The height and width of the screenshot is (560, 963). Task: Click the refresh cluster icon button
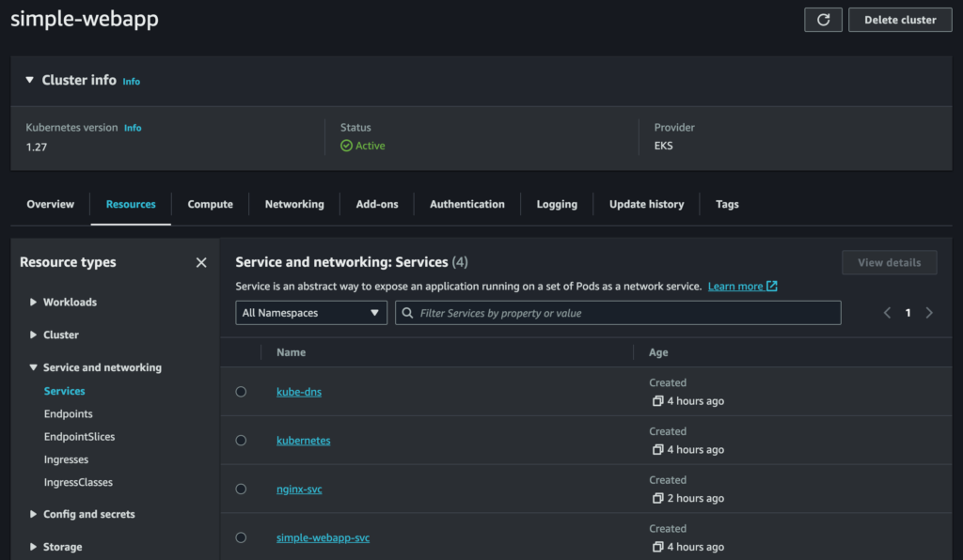[x=823, y=20]
